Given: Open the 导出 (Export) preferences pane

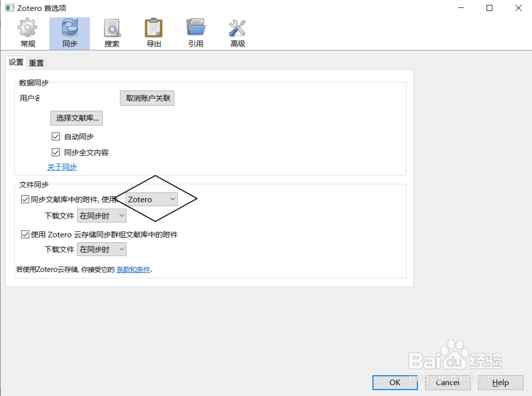Looking at the screenshot, I should [154, 33].
